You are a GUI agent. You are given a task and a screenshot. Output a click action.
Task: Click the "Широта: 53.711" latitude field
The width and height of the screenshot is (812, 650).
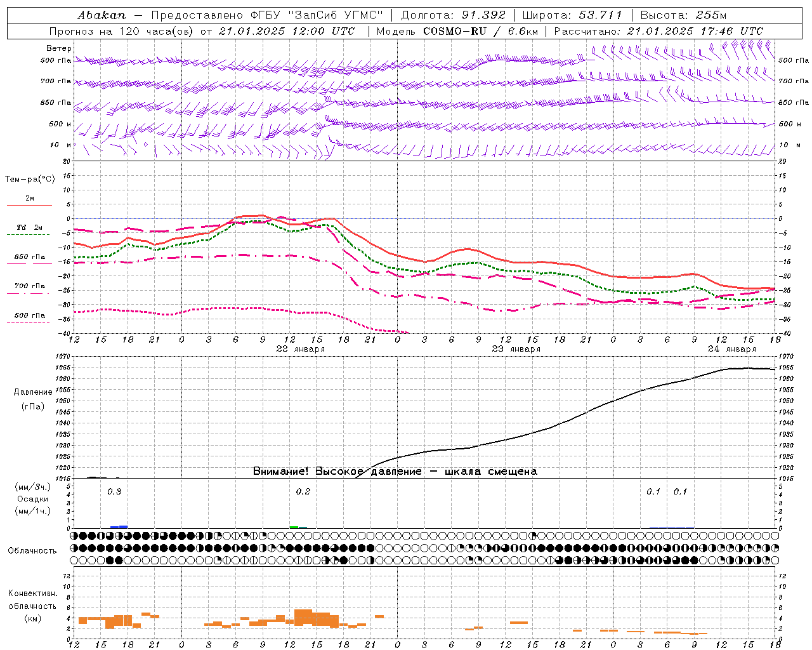point(573,15)
